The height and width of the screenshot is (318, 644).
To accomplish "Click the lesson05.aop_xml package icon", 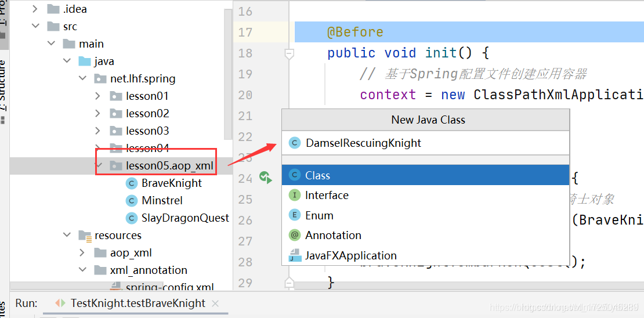I will click(116, 165).
